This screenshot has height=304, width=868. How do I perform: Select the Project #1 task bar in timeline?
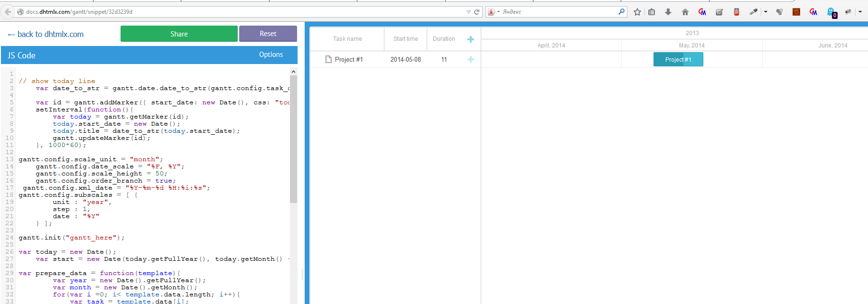coord(678,59)
